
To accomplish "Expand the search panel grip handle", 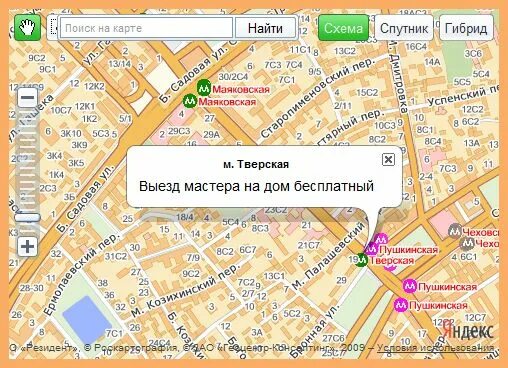I will click(53, 28).
